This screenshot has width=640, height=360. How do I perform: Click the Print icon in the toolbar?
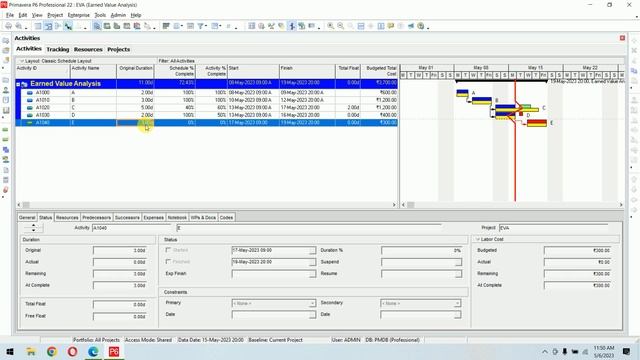pos(8,26)
